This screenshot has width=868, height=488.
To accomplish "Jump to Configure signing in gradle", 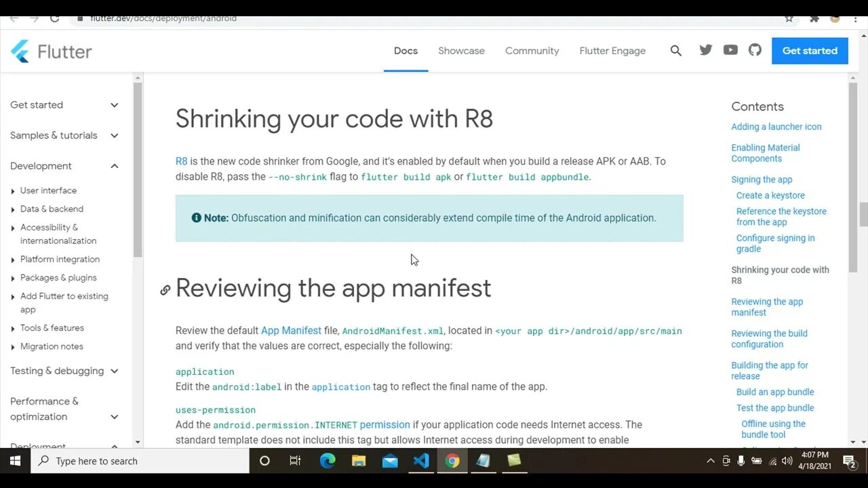I will [x=776, y=243].
